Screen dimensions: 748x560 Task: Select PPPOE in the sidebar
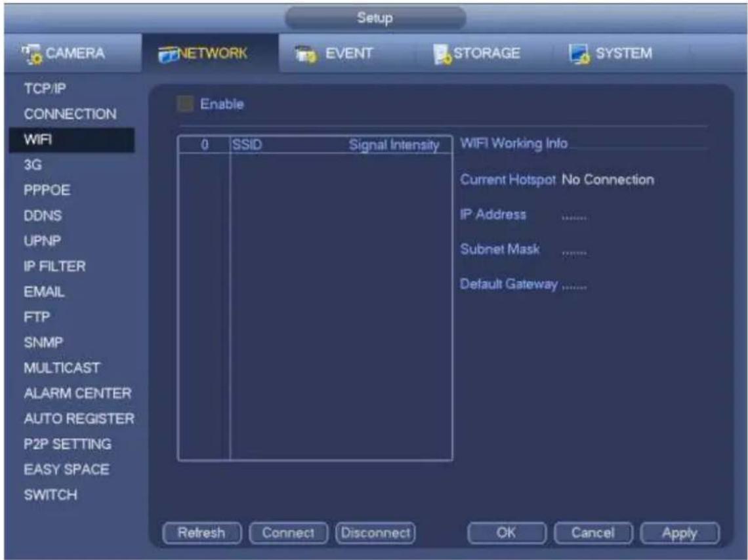tap(47, 190)
